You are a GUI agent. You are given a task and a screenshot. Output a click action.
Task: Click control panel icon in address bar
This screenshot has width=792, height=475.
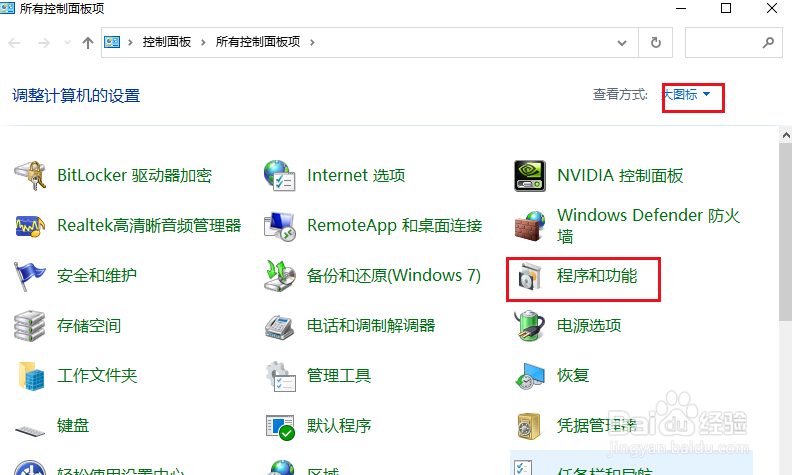tap(112, 42)
